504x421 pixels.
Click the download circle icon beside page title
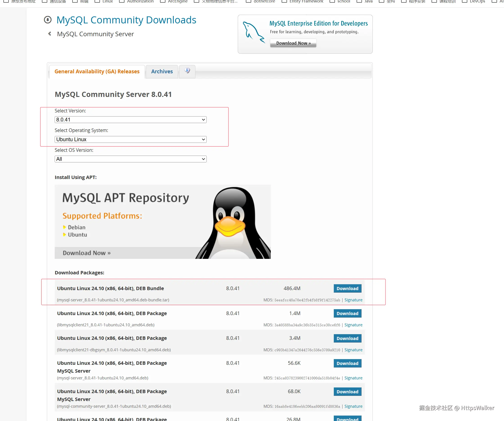47,20
